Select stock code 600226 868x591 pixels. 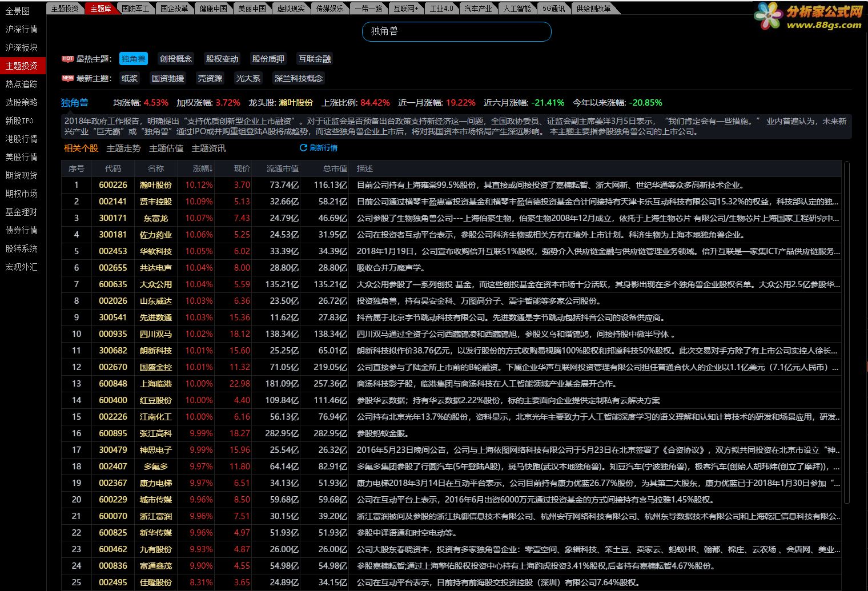[113, 185]
